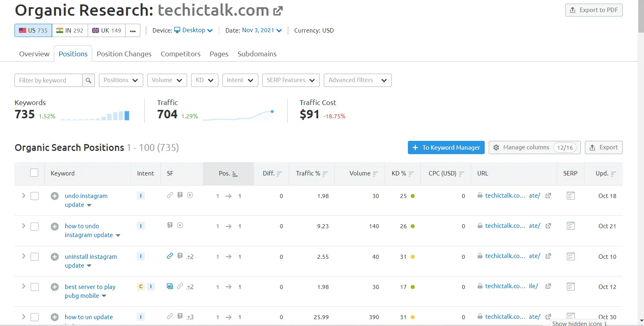Open URL external link icon in Oct 12 row
The width and height of the screenshot is (644, 326).
(x=548, y=286)
